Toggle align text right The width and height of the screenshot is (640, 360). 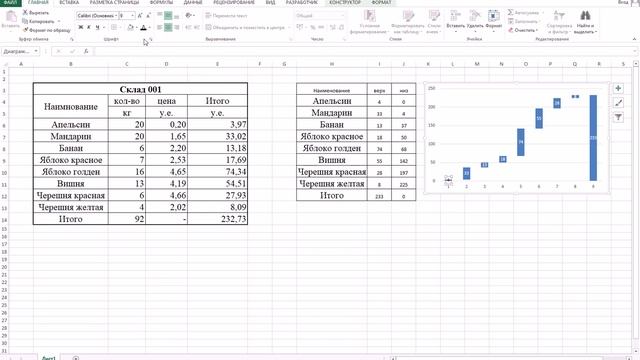(x=177, y=27)
